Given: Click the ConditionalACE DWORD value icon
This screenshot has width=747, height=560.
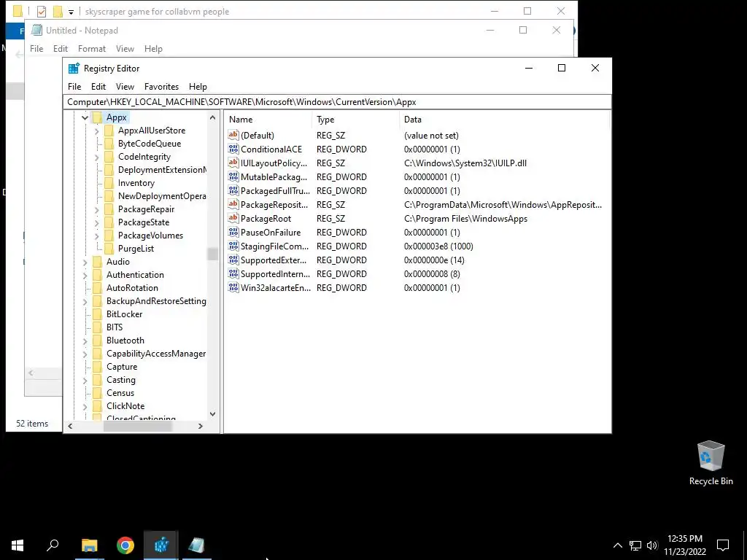Looking at the screenshot, I should point(233,149).
